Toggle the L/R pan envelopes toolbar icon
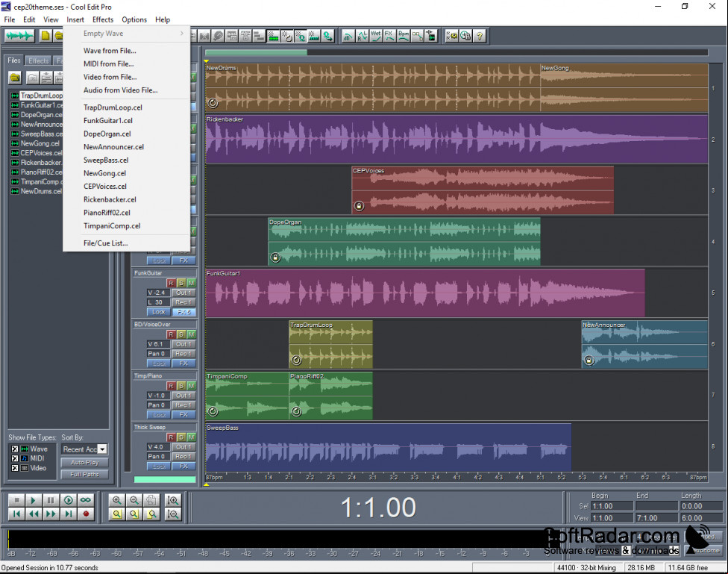The width and height of the screenshot is (728, 574). pyautogui.click(x=363, y=36)
